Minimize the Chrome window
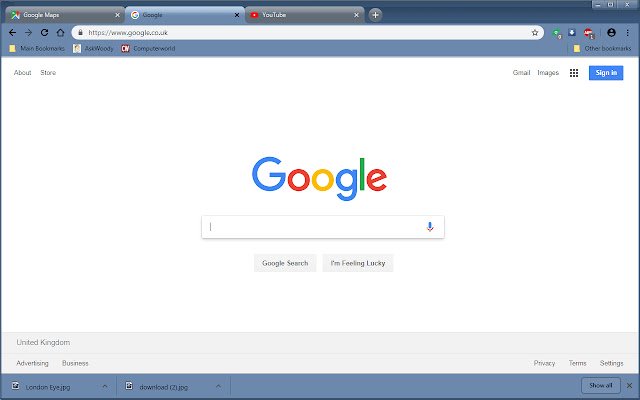The image size is (640, 400). (598, 4)
